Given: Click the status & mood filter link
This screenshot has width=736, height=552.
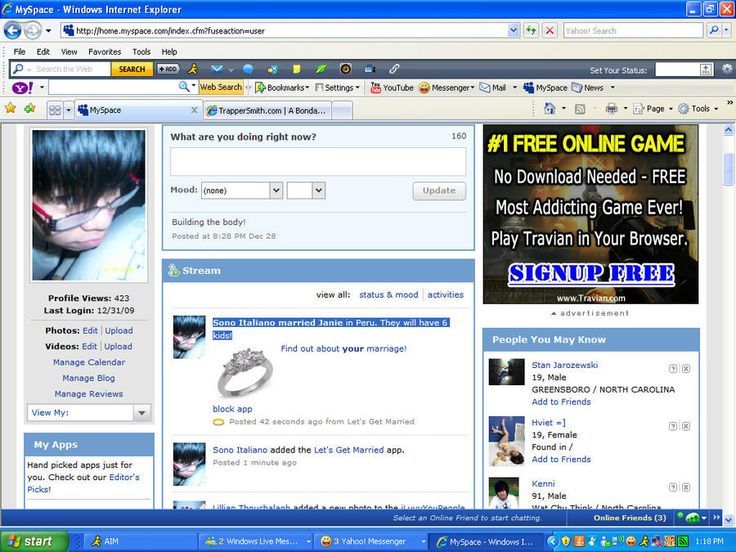Looking at the screenshot, I should (x=388, y=295).
